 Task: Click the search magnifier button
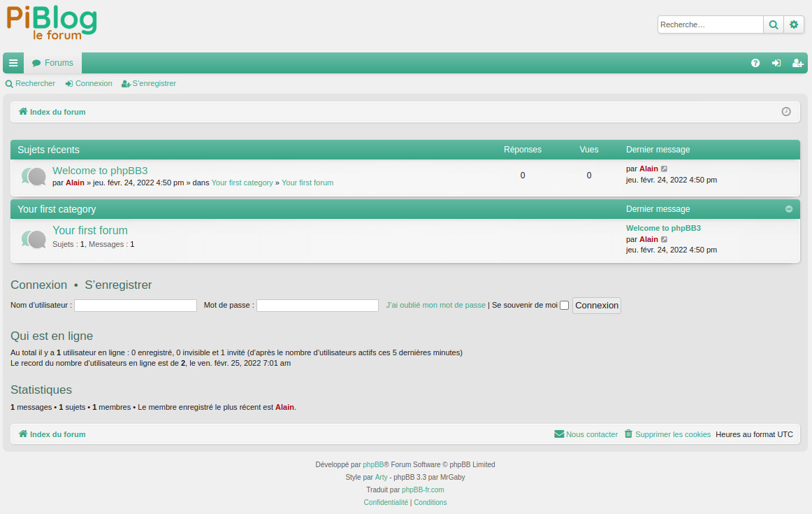coord(774,24)
